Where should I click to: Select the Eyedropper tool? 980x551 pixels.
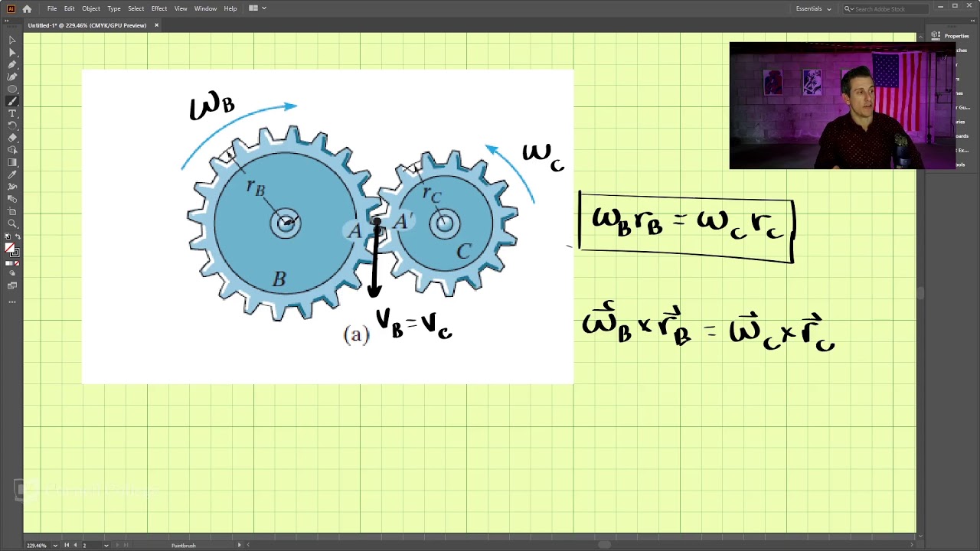coord(12,174)
